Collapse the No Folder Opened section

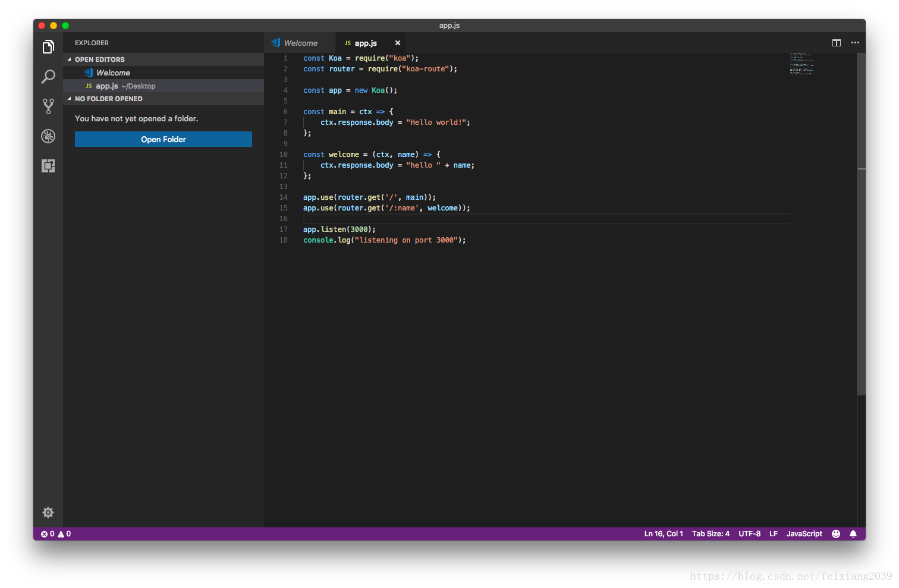(108, 99)
